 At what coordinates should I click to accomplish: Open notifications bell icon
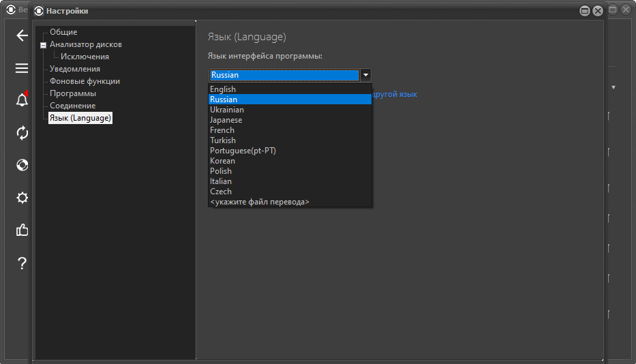(x=22, y=100)
